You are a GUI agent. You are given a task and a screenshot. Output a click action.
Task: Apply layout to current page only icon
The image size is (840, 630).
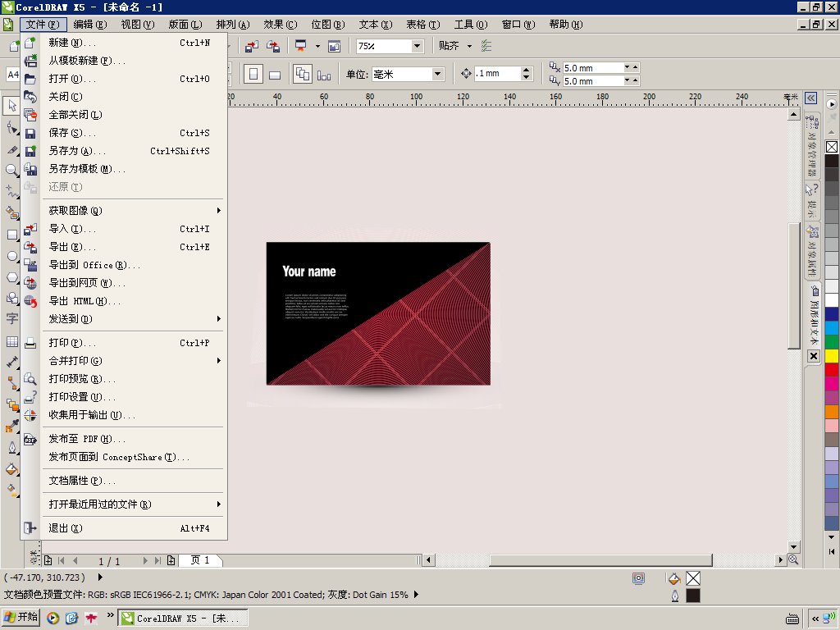pyautogui.click(x=324, y=75)
